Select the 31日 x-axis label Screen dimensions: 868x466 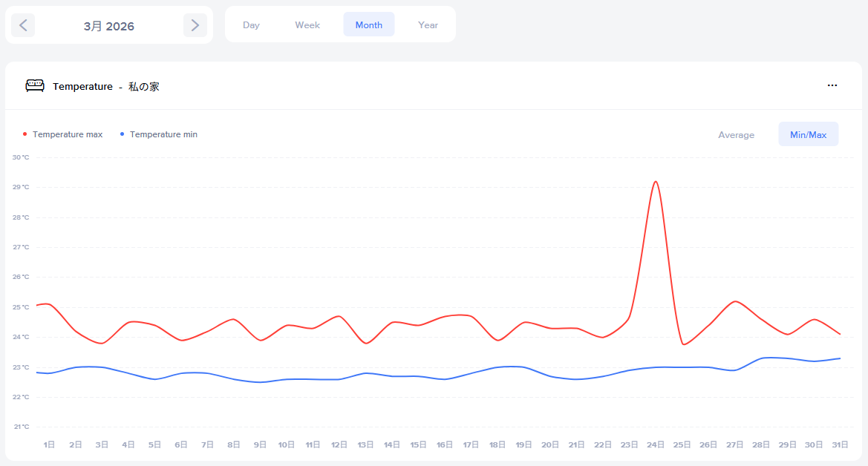pos(840,444)
